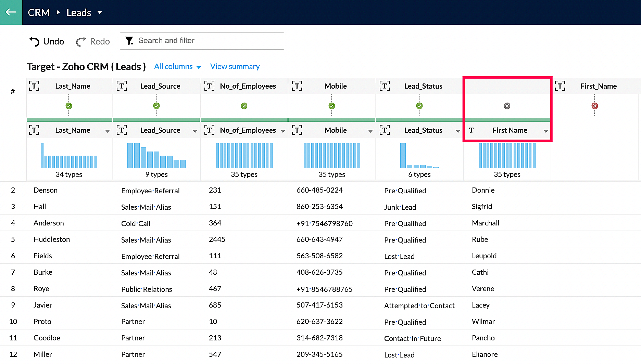The height and width of the screenshot is (364, 641).
Task: Open the Leads module dropdown in header
Action: (100, 13)
